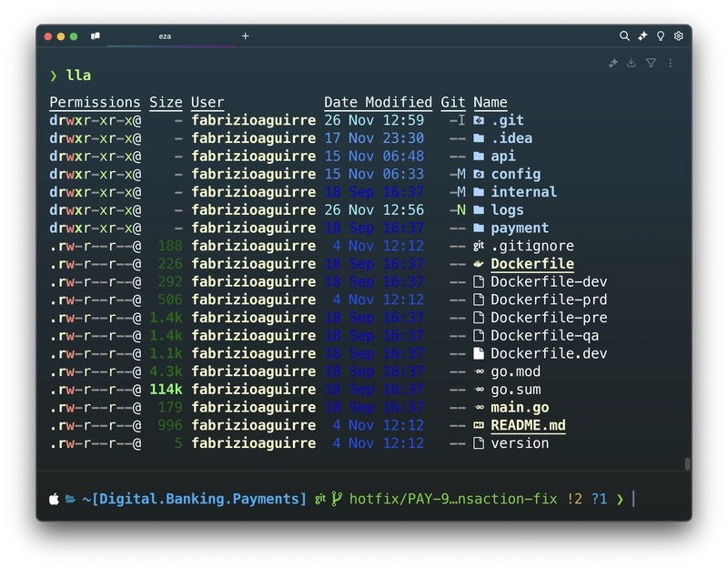Screen dimensions: 728x569
Task: Click the Permissions column header
Action: 95,102
